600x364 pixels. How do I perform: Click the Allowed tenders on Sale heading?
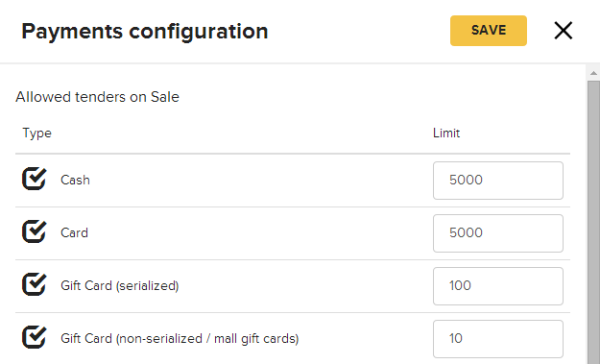click(97, 97)
